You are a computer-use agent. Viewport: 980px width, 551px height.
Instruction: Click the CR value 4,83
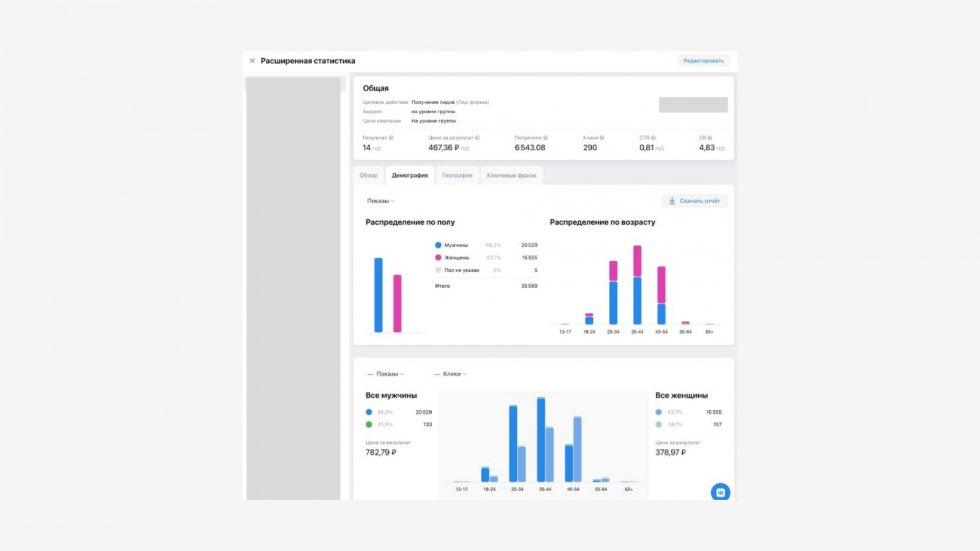click(707, 148)
